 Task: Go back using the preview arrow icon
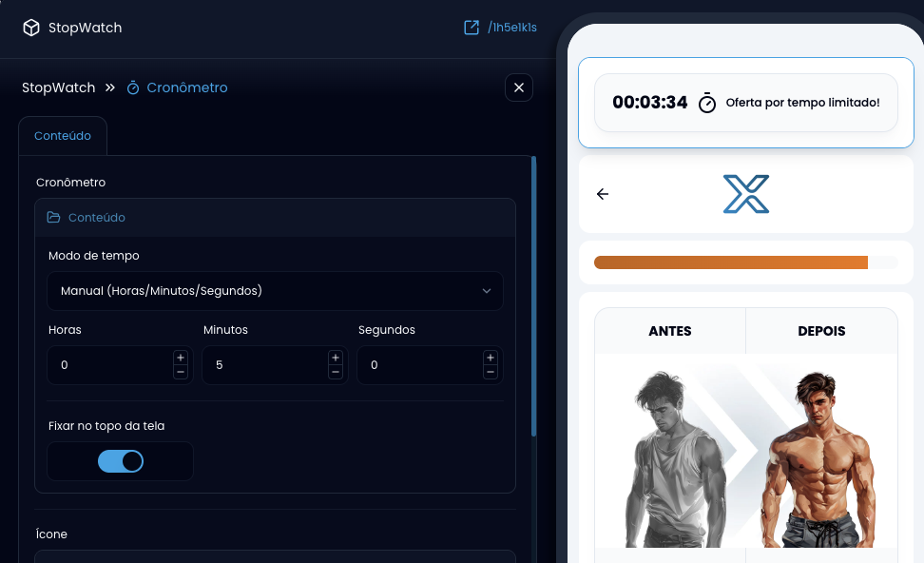[x=603, y=194]
